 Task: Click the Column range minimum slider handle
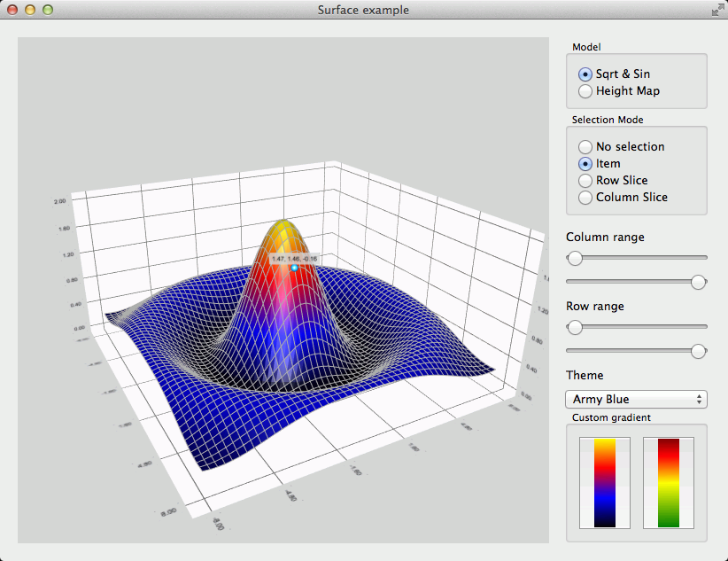point(574,259)
